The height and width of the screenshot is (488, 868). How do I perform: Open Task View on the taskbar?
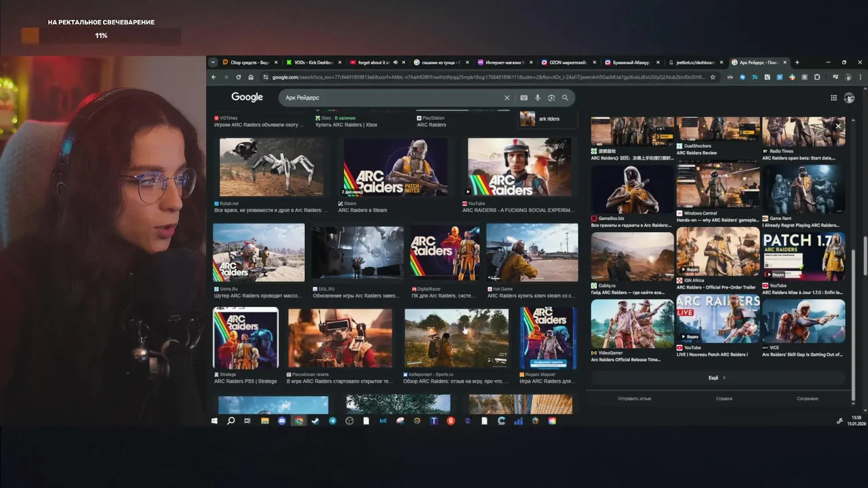tap(248, 421)
